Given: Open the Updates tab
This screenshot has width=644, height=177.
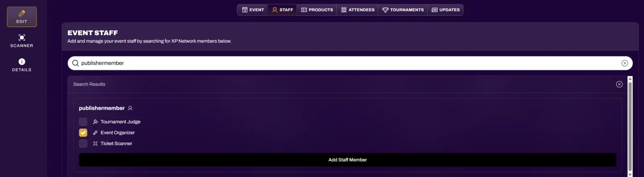Looking at the screenshot, I should point(445,10).
